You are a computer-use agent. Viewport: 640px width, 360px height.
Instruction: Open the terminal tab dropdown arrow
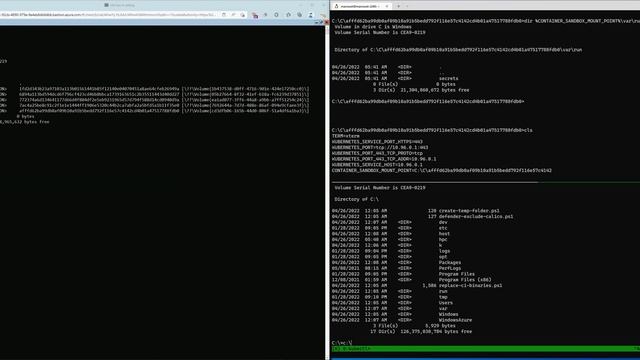[407, 6]
